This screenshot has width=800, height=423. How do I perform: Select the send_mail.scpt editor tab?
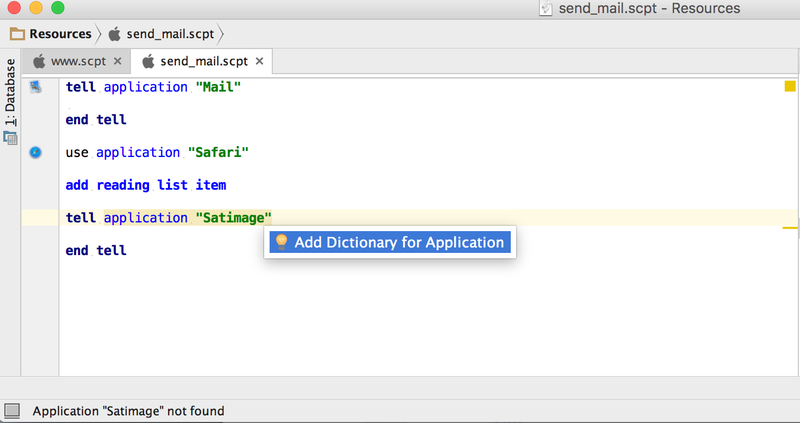[x=204, y=61]
